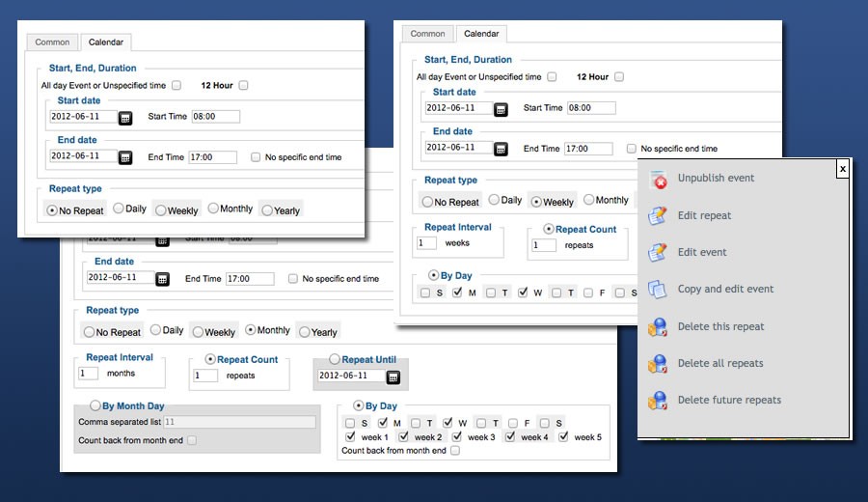Switch to Common tab in No Repeat panel
Viewport: 868px width, 502px height.
pos(52,42)
